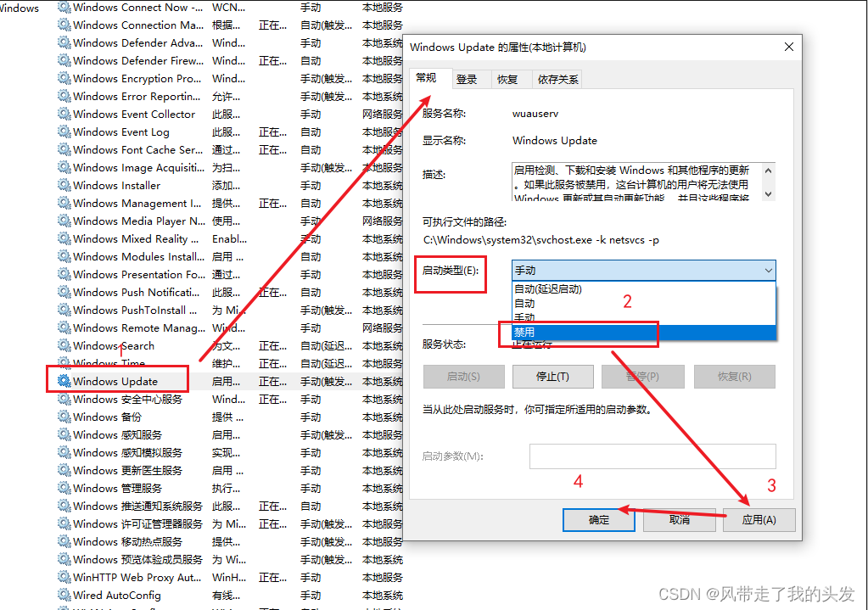Click the service name wuauserv text
Image resolution: width=868 pixels, height=610 pixels.
click(535, 114)
